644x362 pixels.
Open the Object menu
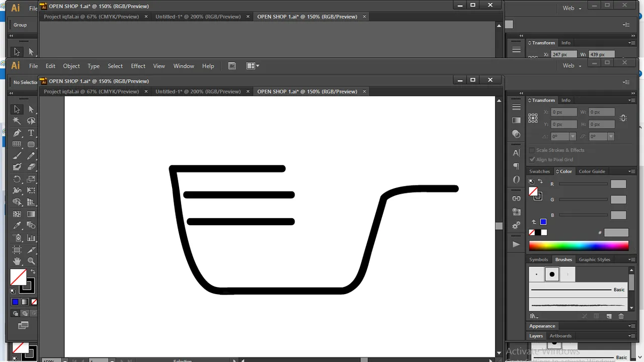pyautogui.click(x=71, y=66)
